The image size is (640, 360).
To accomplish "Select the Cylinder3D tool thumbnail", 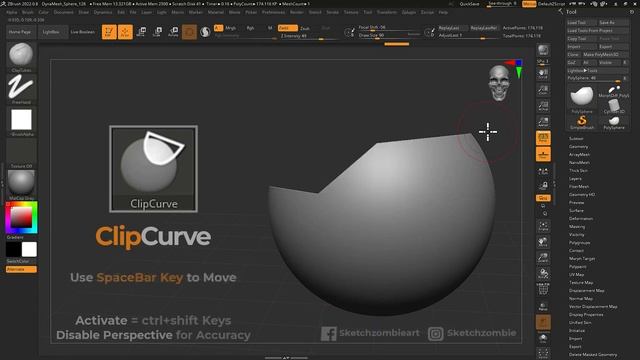I will (x=614, y=107).
